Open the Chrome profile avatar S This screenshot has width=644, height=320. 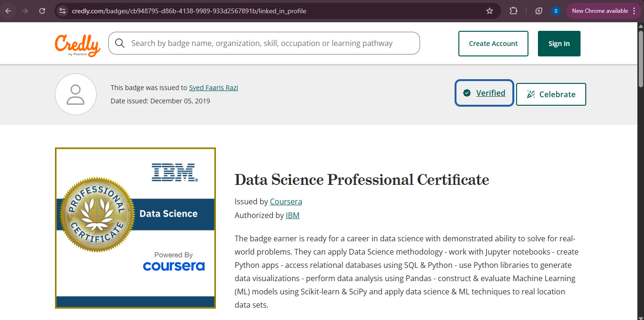[x=556, y=10]
